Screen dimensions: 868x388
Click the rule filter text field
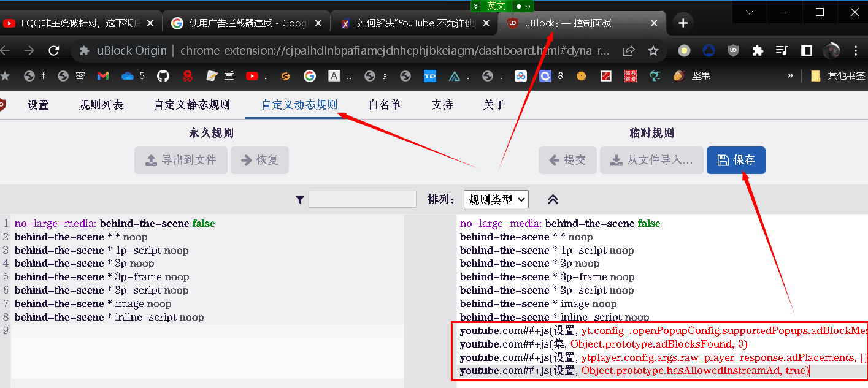tap(362, 199)
